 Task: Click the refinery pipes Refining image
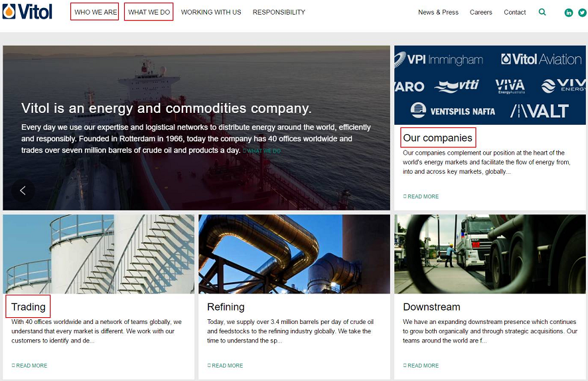[x=295, y=254]
